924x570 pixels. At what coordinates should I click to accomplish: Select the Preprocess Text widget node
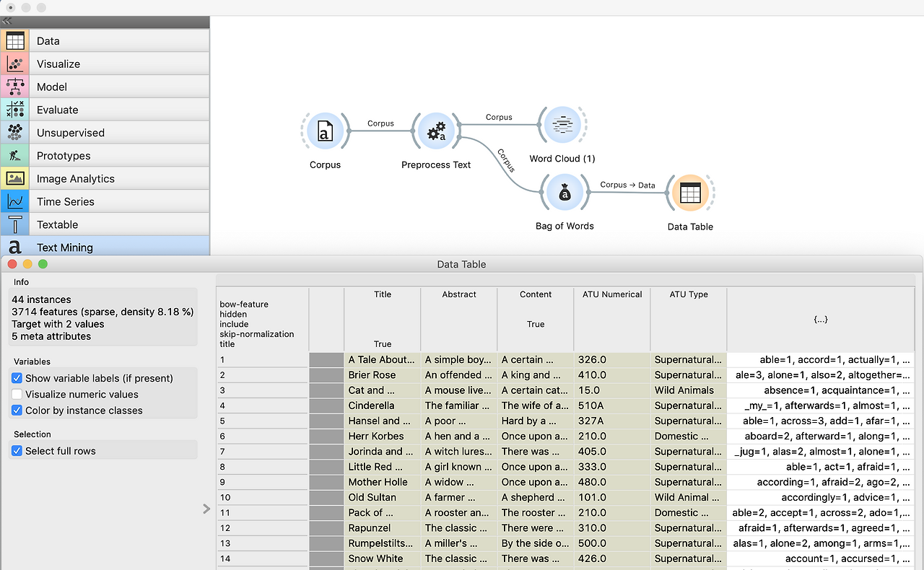pyautogui.click(x=436, y=131)
